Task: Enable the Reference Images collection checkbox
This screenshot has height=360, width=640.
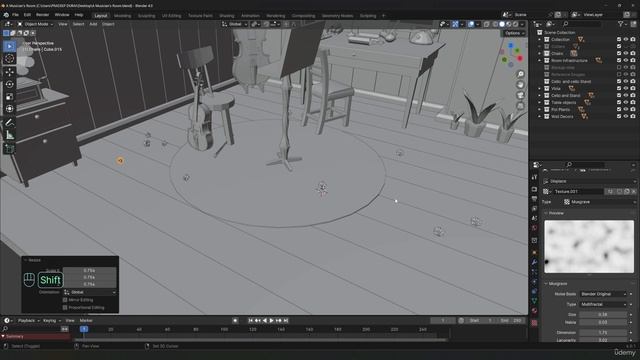Action: (x=619, y=74)
